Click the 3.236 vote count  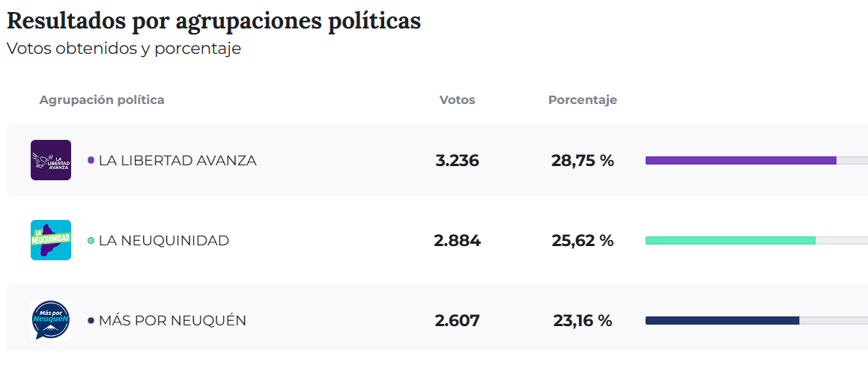tap(457, 161)
